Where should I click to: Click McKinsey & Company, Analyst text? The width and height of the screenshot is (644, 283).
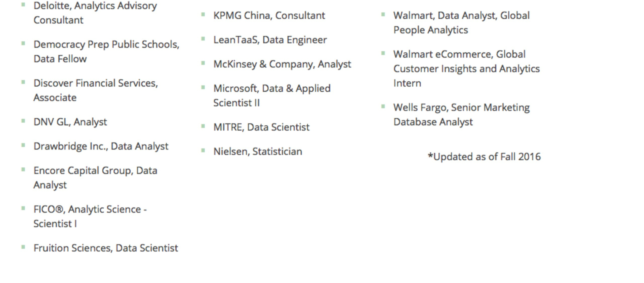pos(282,64)
